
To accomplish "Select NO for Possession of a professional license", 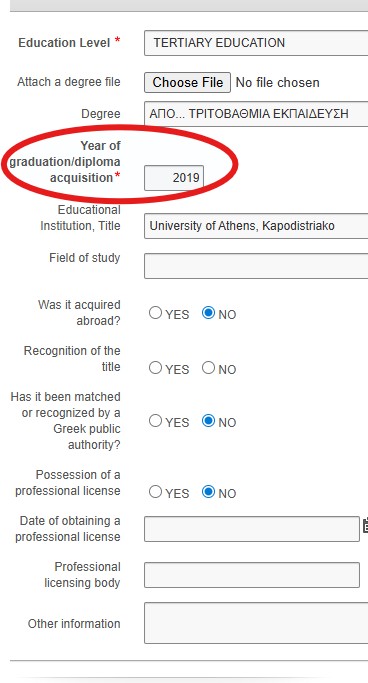I will click(x=209, y=492).
